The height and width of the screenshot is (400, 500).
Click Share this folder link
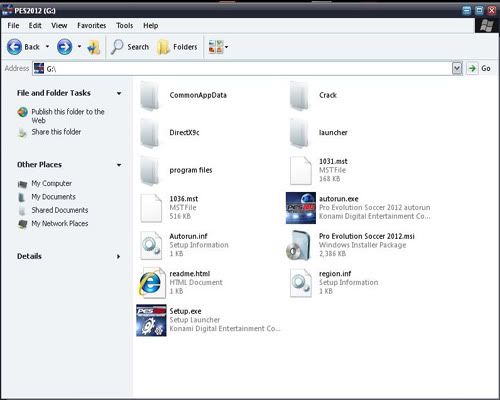tap(56, 132)
